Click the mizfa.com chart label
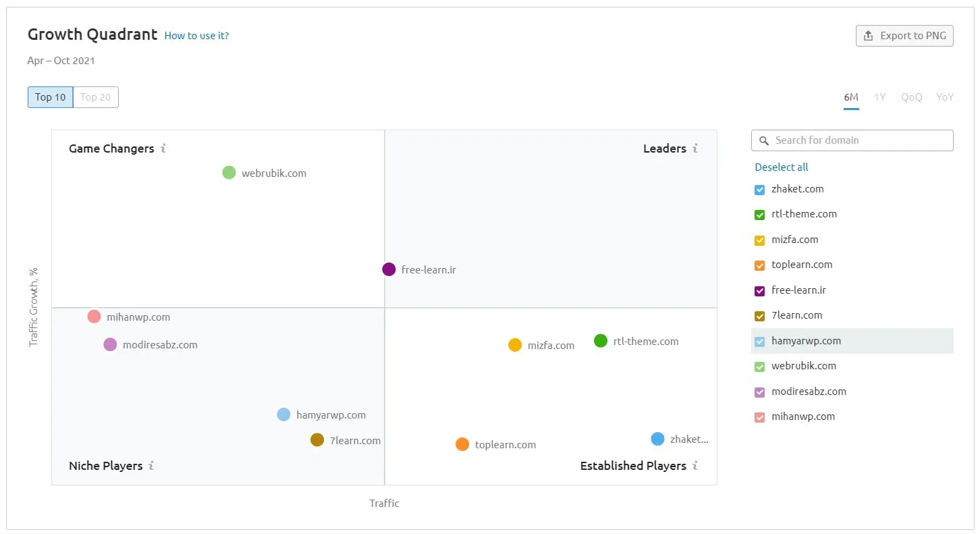 tap(551, 346)
